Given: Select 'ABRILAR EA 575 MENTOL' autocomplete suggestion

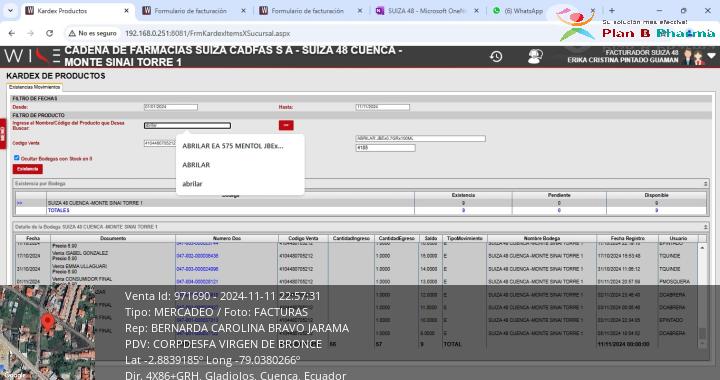Looking at the screenshot, I should (x=233, y=146).
